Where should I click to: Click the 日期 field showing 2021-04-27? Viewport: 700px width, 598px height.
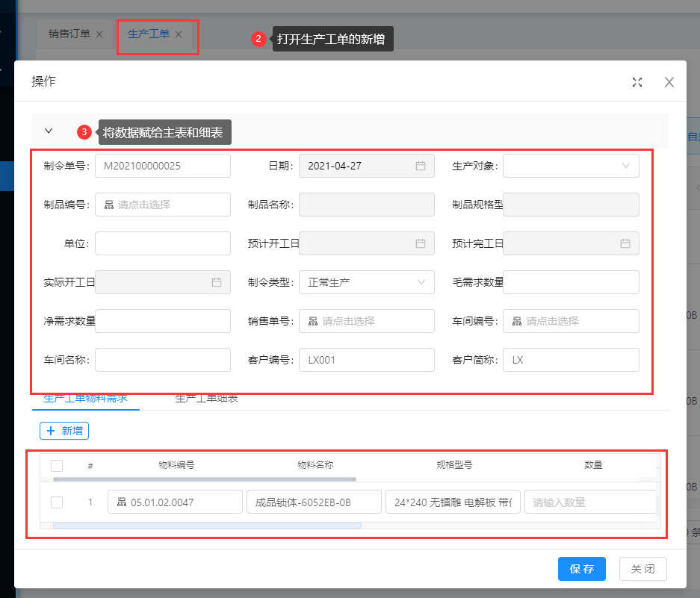tap(367, 166)
